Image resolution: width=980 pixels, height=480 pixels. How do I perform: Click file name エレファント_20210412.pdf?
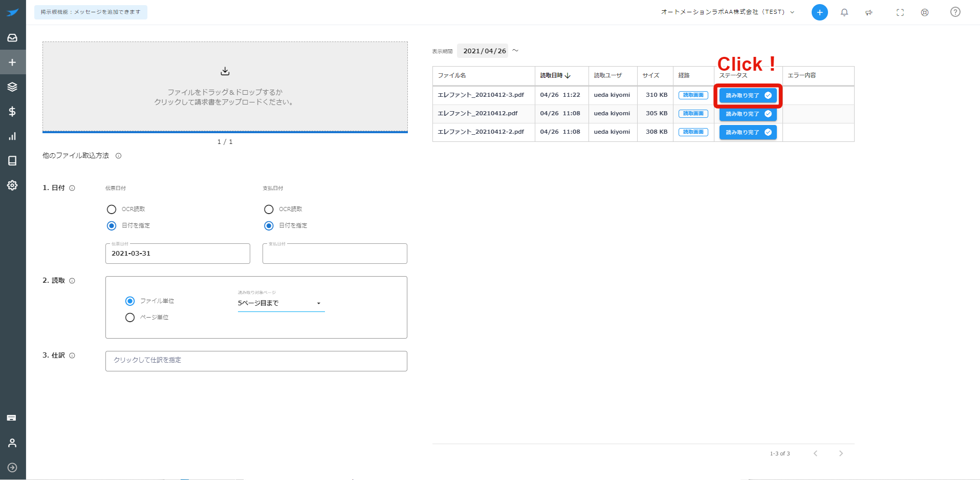pyautogui.click(x=477, y=113)
